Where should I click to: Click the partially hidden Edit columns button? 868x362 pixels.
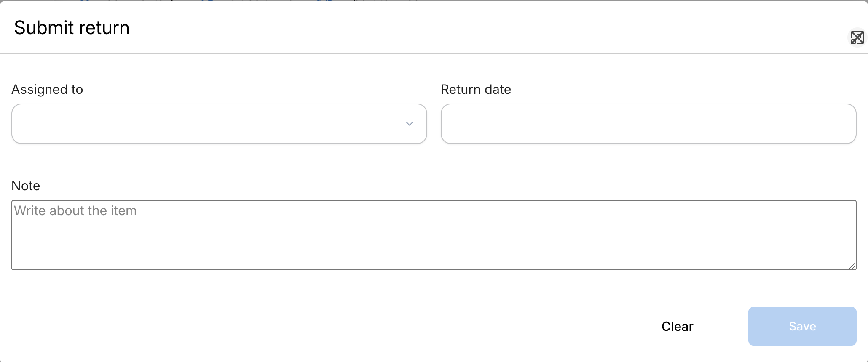coord(258,1)
